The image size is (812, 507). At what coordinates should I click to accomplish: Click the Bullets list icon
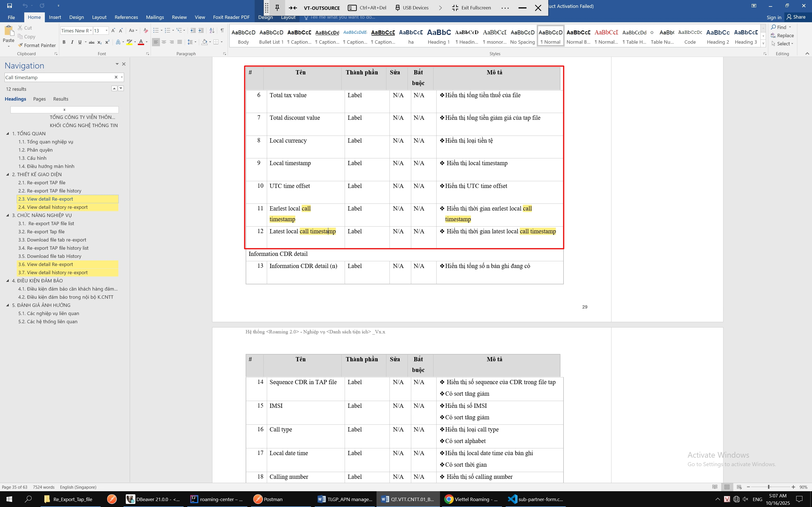tap(156, 30)
